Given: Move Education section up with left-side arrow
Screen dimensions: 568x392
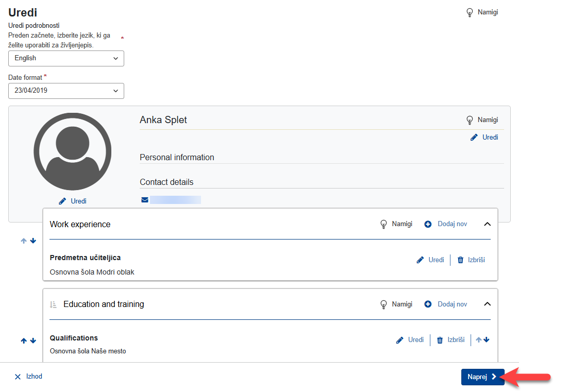Looking at the screenshot, I should click(23, 341).
